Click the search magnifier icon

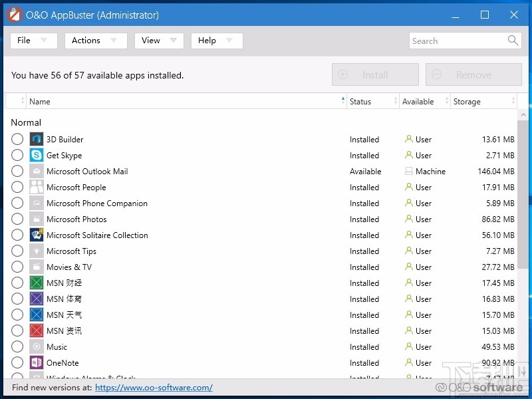[512, 41]
